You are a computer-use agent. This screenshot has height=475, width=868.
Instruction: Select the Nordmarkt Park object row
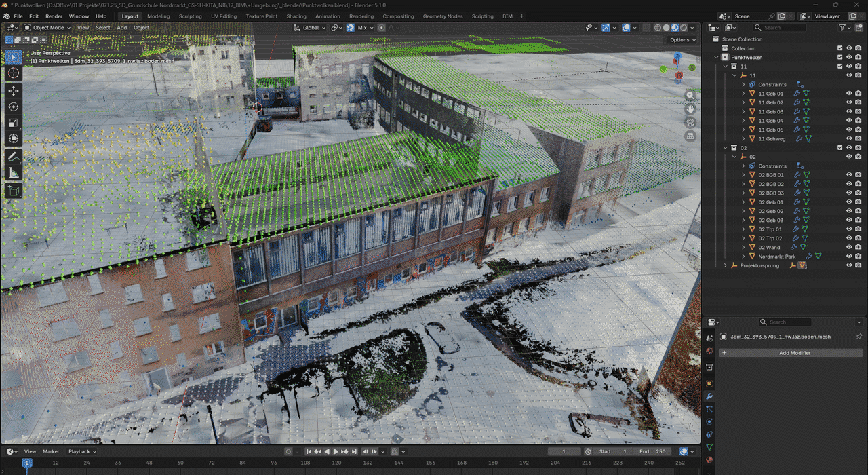tap(777, 256)
